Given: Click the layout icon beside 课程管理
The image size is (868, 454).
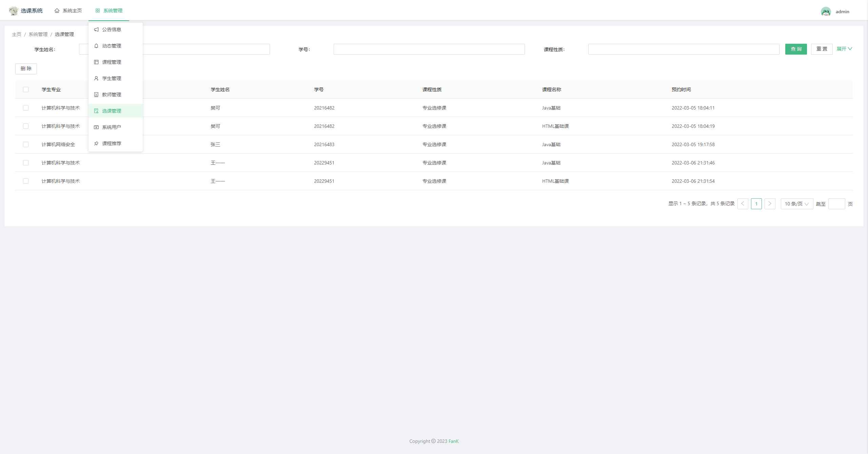Looking at the screenshot, I should (x=96, y=62).
